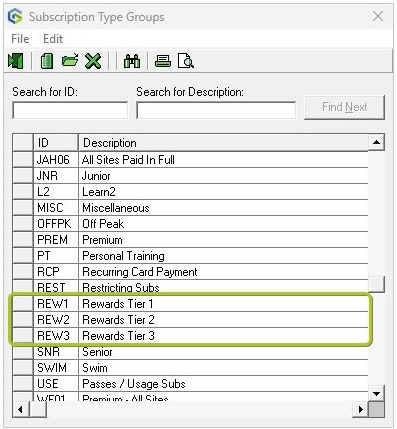Click the Junior description cell
Viewport: 397px width, 429px height.
click(223, 176)
